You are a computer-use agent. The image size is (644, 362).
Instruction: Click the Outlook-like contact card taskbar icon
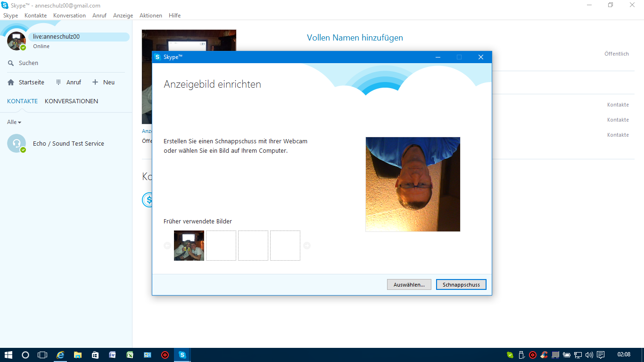pyautogui.click(x=148, y=355)
